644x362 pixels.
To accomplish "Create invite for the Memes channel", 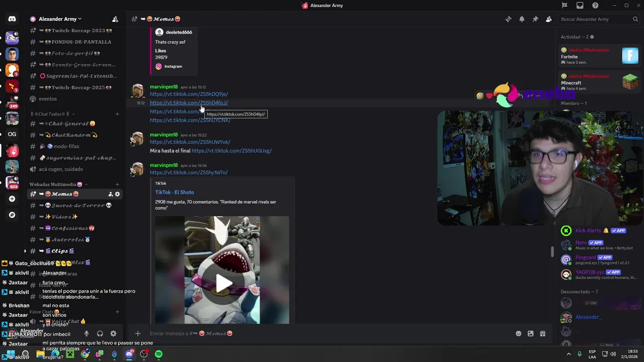I will [111, 194].
